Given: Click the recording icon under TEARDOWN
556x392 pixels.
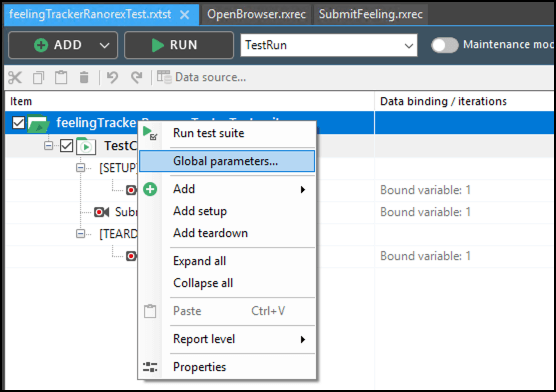Looking at the screenshot, I should click(x=131, y=256).
